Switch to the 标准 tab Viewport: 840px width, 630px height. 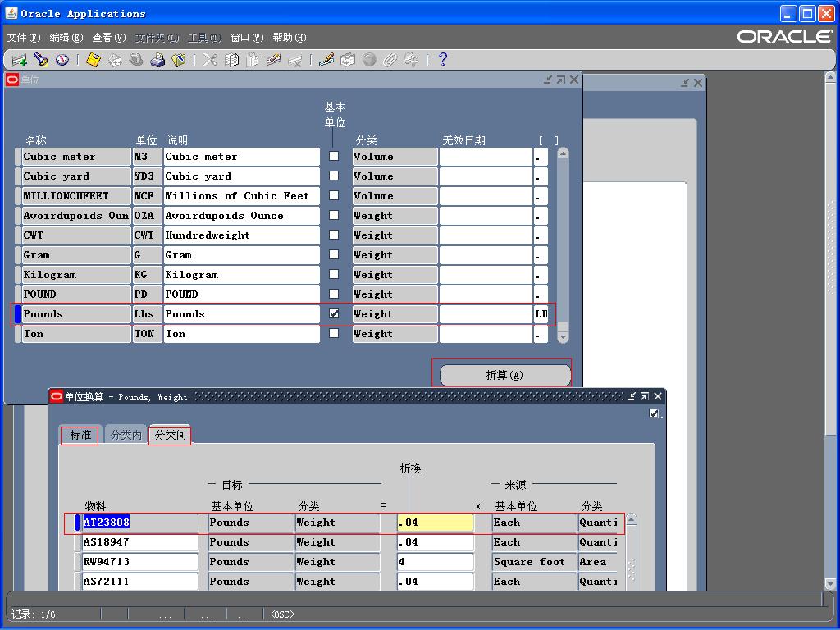80,435
